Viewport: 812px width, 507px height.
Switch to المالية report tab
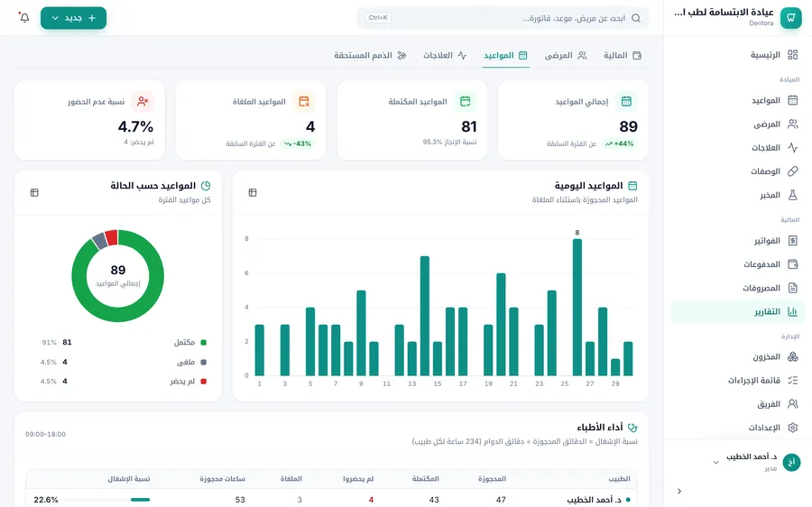623,55
